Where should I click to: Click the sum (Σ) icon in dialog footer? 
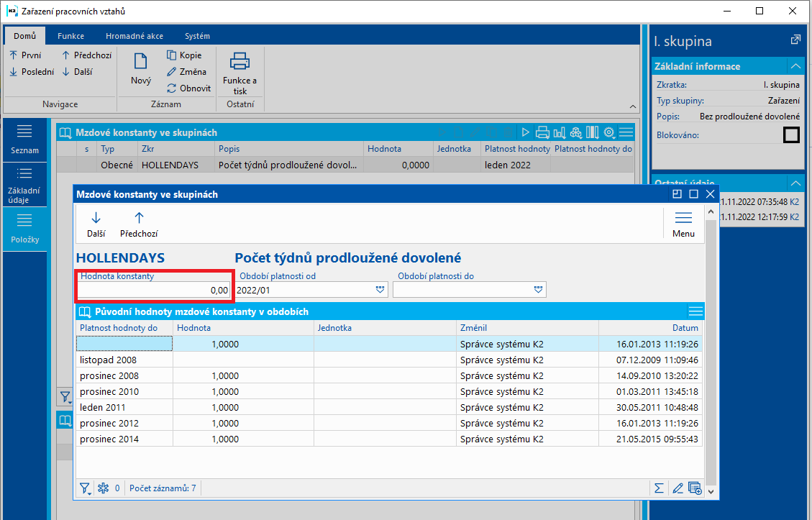point(659,488)
